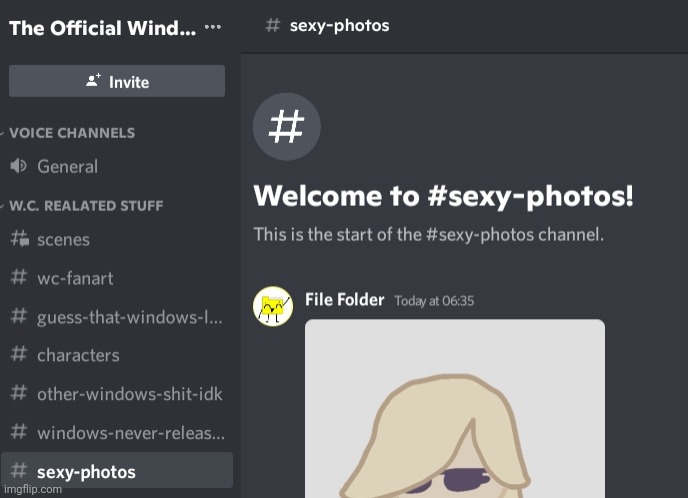Click the characters hashtag icon
The width and height of the screenshot is (688, 498).
tap(19, 354)
